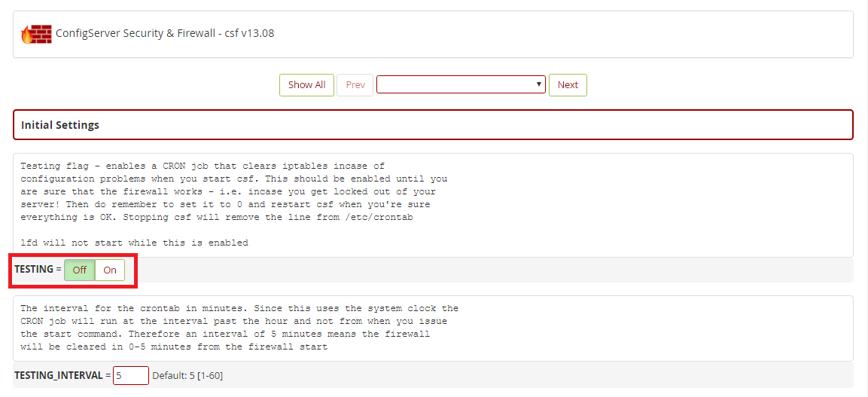Viewport: 868px width, 397px height.
Task: Click the red-outlined TESTING toggle row
Action: coord(72,270)
